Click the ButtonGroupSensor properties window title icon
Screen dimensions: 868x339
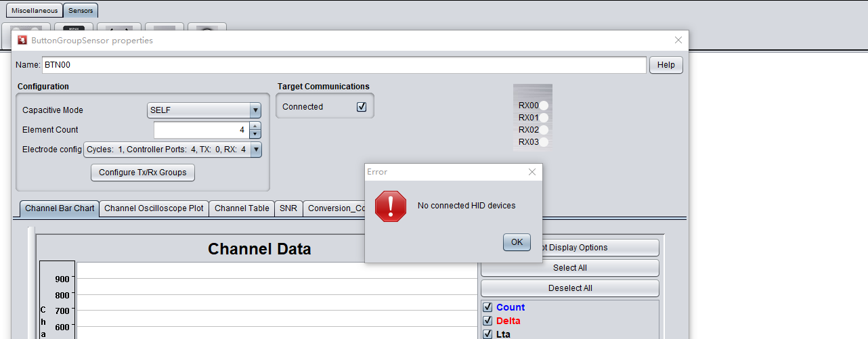22,41
